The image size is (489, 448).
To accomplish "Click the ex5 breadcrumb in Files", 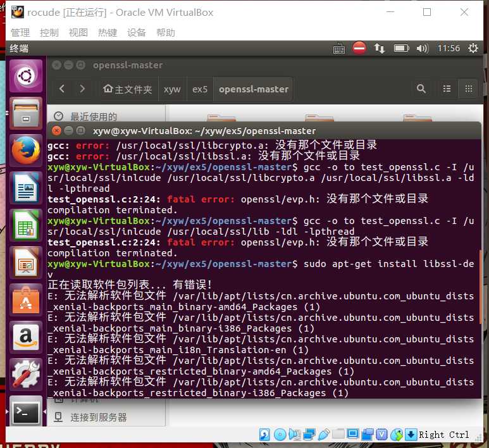I will click(x=200, y=89).
